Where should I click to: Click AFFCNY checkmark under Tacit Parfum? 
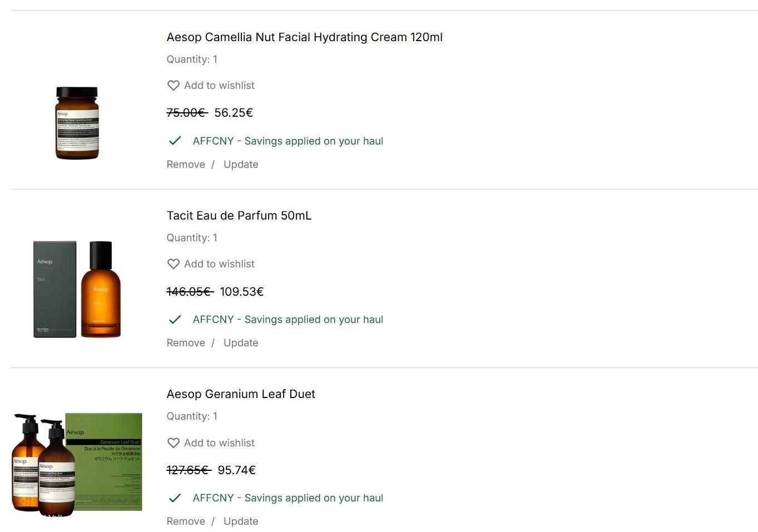[x=175, y=320]
